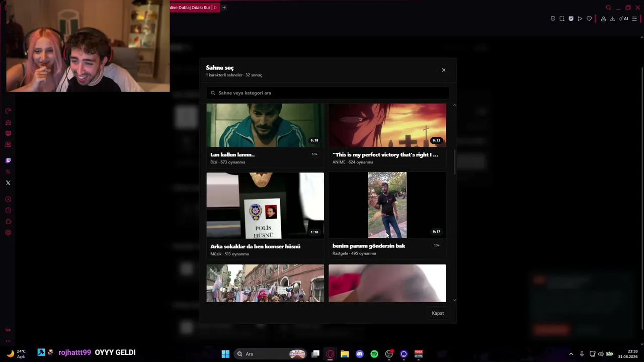Open the Windows Start menu
Image resolution: width=644 pixels, height=362 pixels.
click(225, 354)
